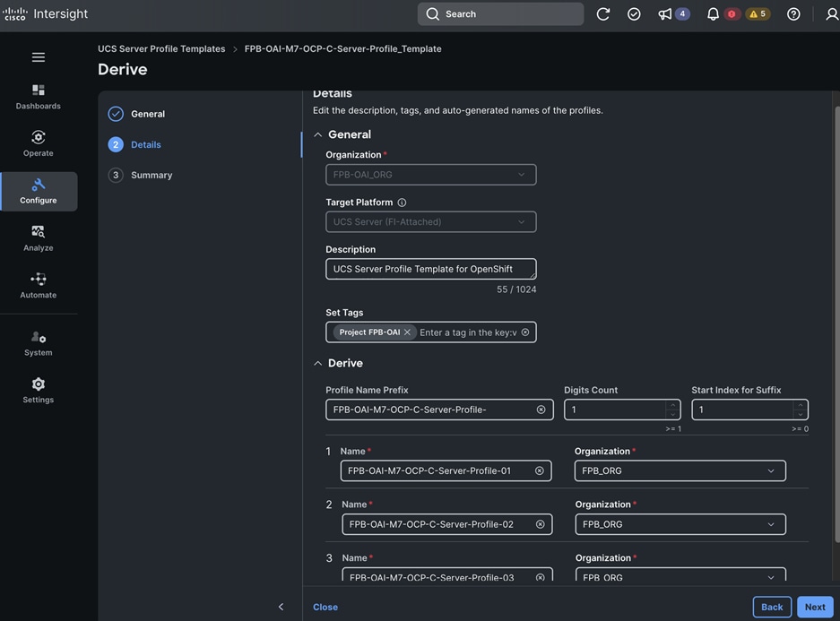Clear all tags in Set Tags field

(x=525, y=332)
